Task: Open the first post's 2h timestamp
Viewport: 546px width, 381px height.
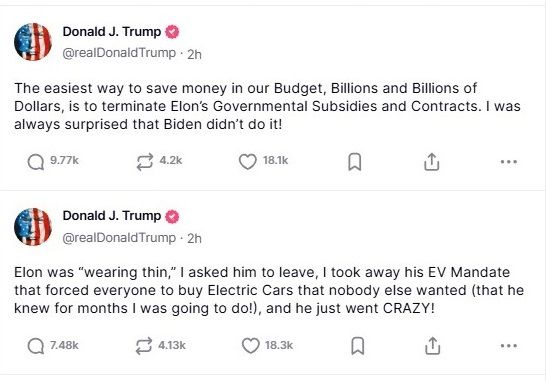Action: coord(194,54)
